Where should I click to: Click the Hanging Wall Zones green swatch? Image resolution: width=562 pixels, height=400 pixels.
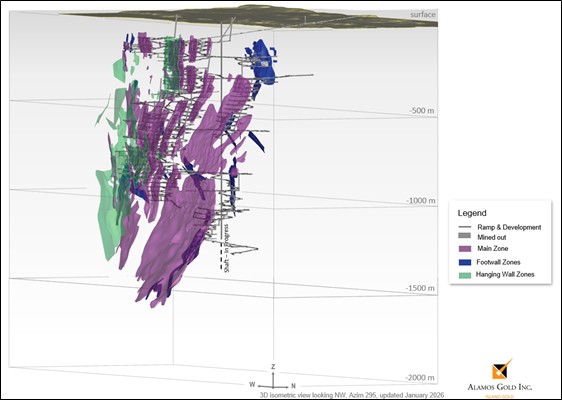click(465, 275)
